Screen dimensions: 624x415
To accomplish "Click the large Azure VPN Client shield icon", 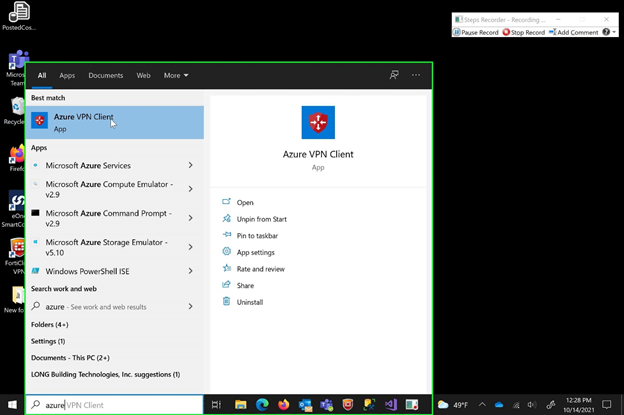I will (x=318, y=122).
